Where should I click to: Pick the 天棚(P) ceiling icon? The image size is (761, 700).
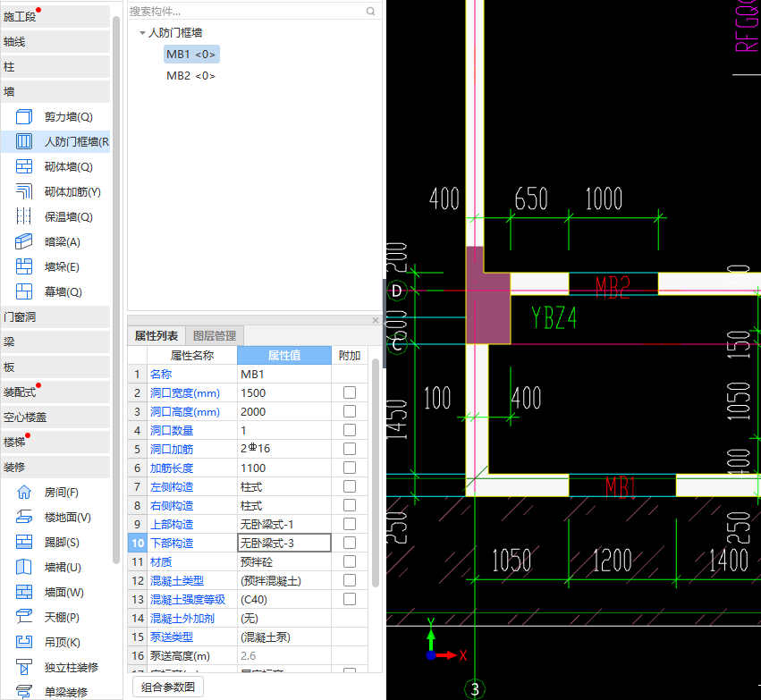[x=24, y=617]
